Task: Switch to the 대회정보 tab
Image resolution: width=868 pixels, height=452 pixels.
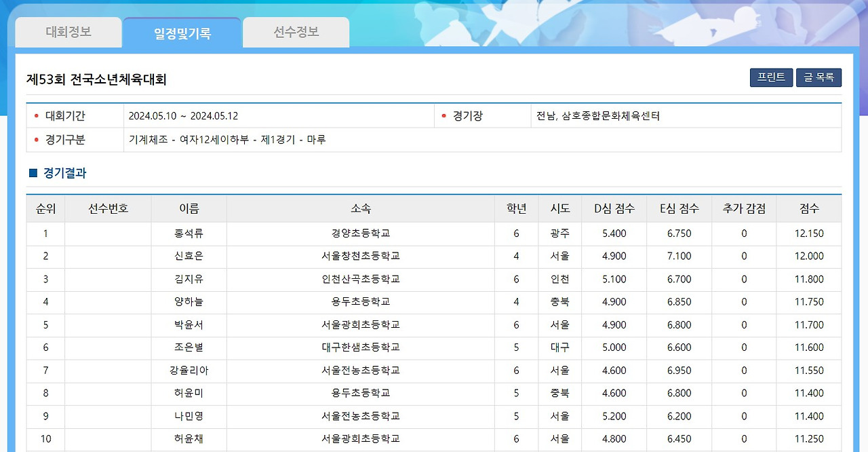Action: point(68,31)
